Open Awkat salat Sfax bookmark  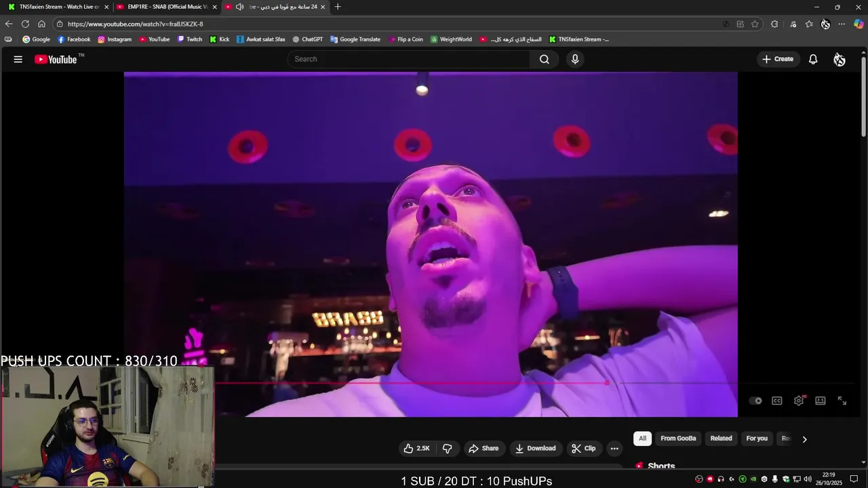[261, 39]
